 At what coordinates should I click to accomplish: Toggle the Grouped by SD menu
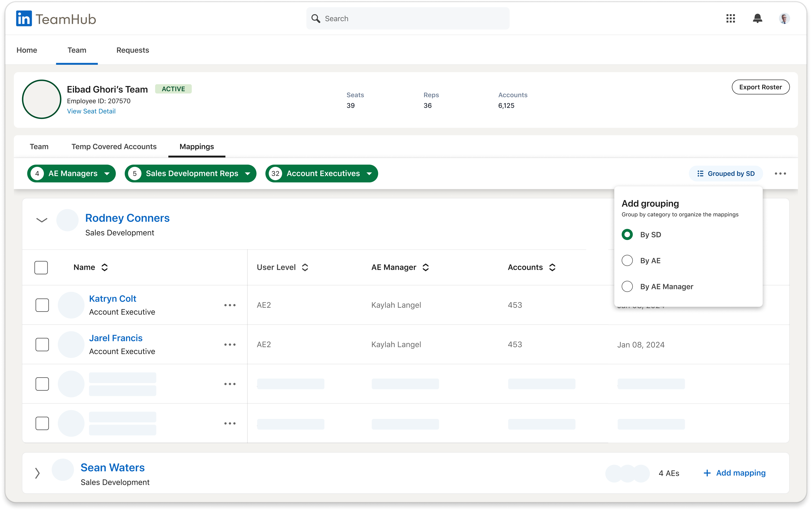coord(726,174)
